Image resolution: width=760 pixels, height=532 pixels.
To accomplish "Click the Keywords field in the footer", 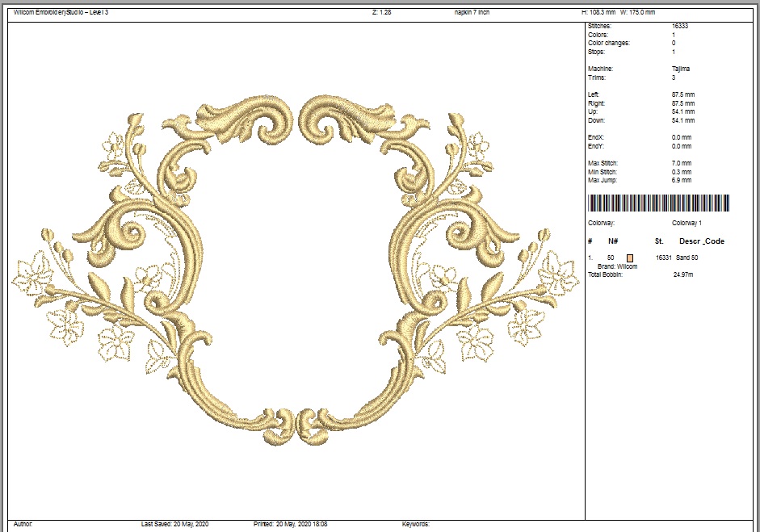I will 416,525.
